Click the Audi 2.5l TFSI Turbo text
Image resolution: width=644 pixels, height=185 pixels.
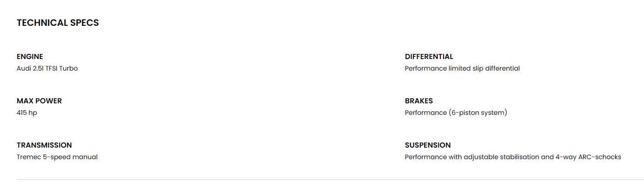coord(47,68)
